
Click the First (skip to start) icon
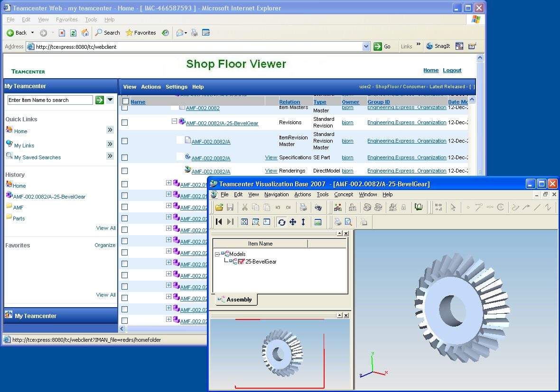coord(219,222)
